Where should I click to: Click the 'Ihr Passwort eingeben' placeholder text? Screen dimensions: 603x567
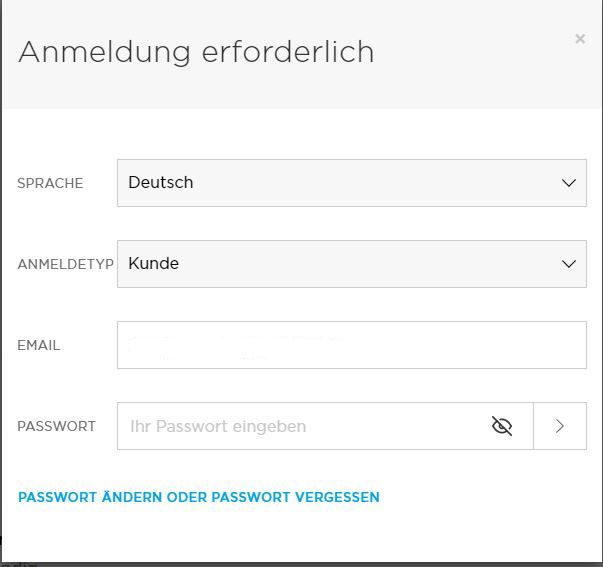click(x=218, y=427)
